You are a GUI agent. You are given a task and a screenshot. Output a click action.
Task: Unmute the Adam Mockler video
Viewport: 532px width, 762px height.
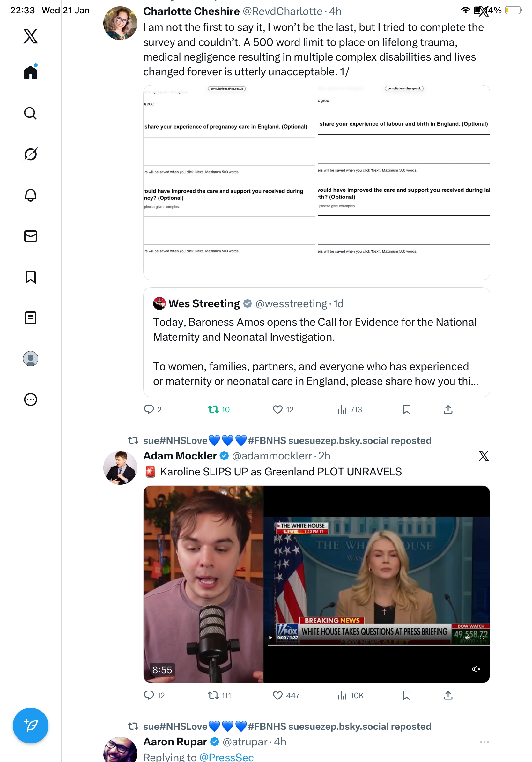476,669
